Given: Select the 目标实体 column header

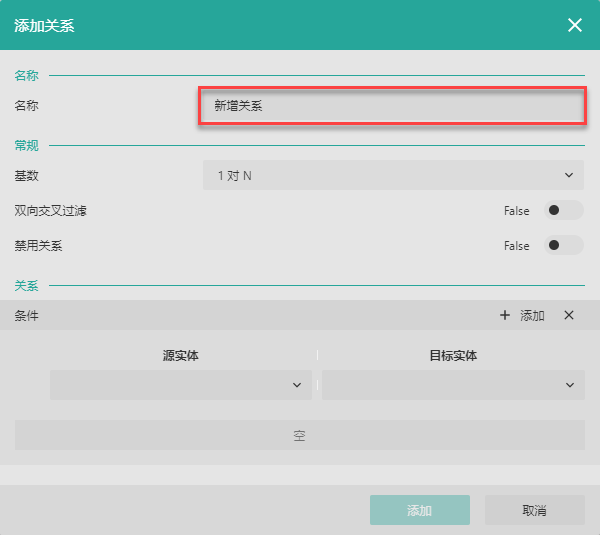Looking at the screenshot, I should (x=453, y=355).
